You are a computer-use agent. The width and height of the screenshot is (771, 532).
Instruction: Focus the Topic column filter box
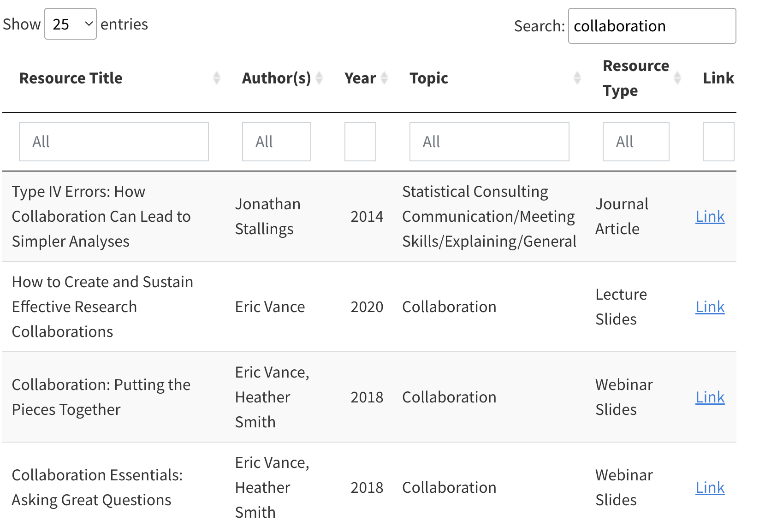489,142
